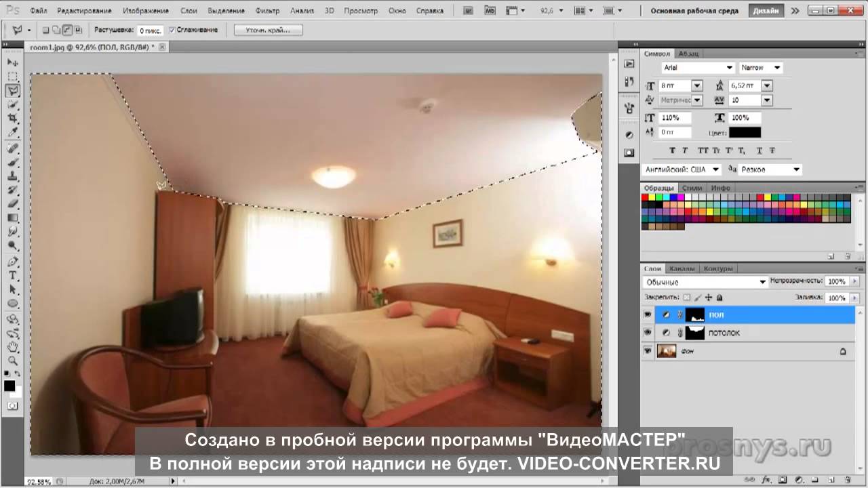Screen dimensions: 868x488
Task: Open the font size dropdown showing 8 пт
Action: [697, 85]
